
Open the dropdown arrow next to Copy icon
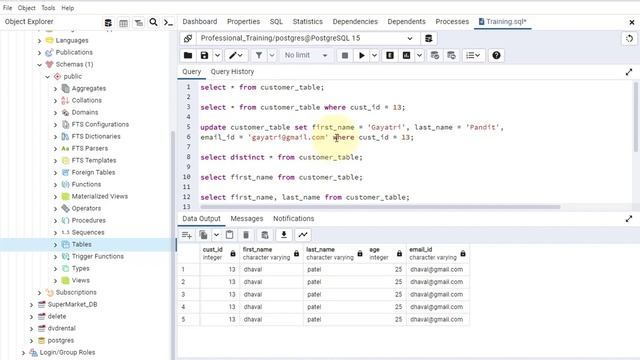(x=216, y=235)
